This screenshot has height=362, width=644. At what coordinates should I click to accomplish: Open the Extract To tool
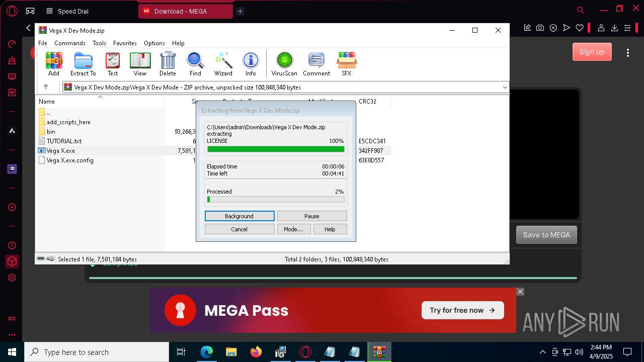[x=83, y=64]
